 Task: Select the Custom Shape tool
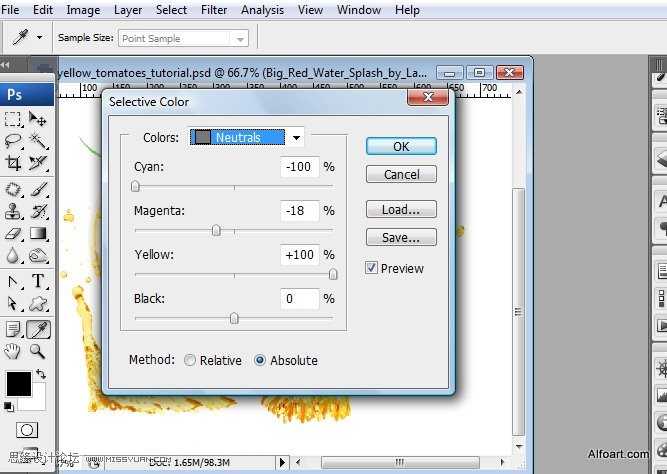click(37, 303)
